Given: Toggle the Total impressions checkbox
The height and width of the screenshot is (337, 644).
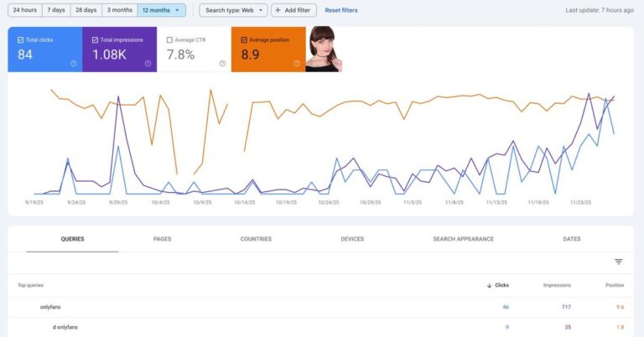Looking at the screenshot, I should point(95,39).
